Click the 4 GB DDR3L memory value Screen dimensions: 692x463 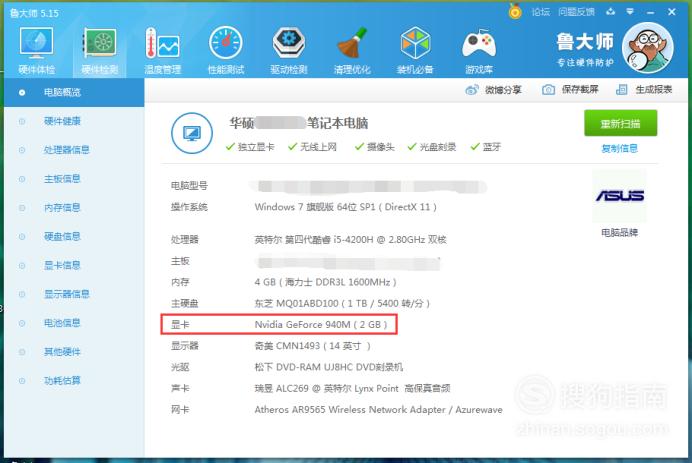[x=325, y=282]
